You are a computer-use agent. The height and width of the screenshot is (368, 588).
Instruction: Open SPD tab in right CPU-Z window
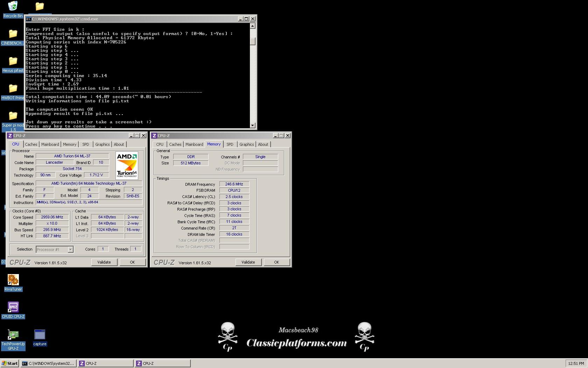click(230, 144)
